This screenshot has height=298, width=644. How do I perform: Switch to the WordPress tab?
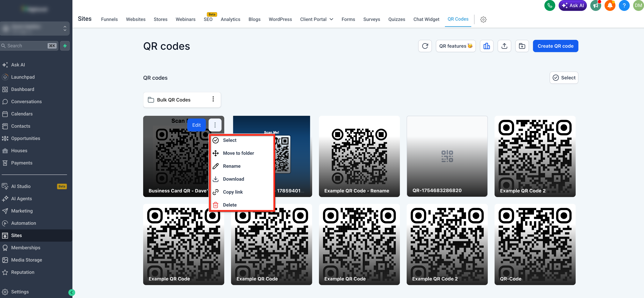coord(280,19)
